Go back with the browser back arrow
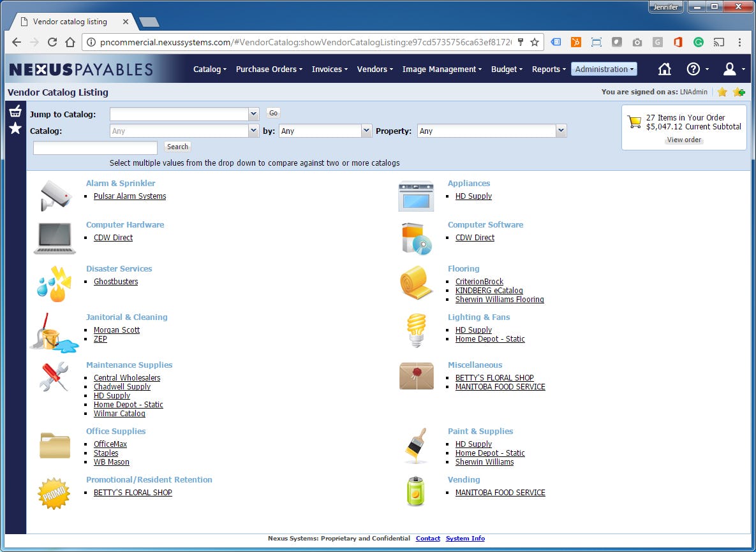 pyautogui.click(x=17, y=42)
